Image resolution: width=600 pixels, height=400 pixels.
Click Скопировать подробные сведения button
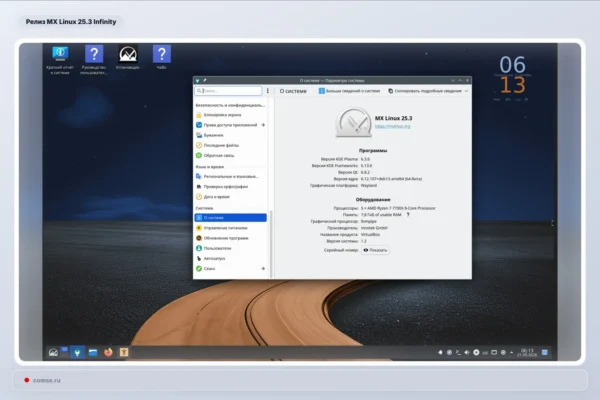coord(425,91)
